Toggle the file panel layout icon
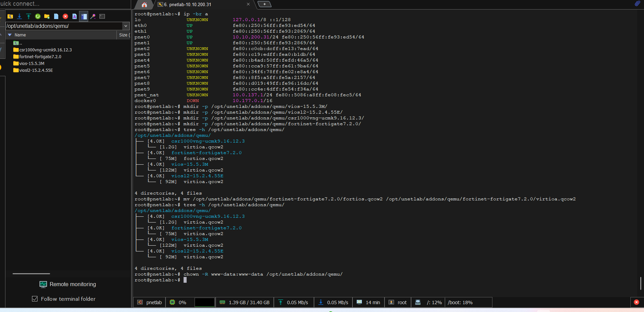 point(84,16)
